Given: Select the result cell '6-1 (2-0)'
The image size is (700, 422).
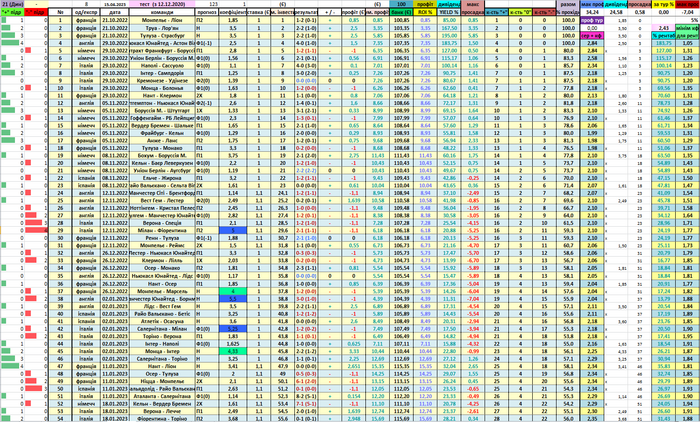Looking at the screenshot, I should pyautogui.click(x=306, y=381).
